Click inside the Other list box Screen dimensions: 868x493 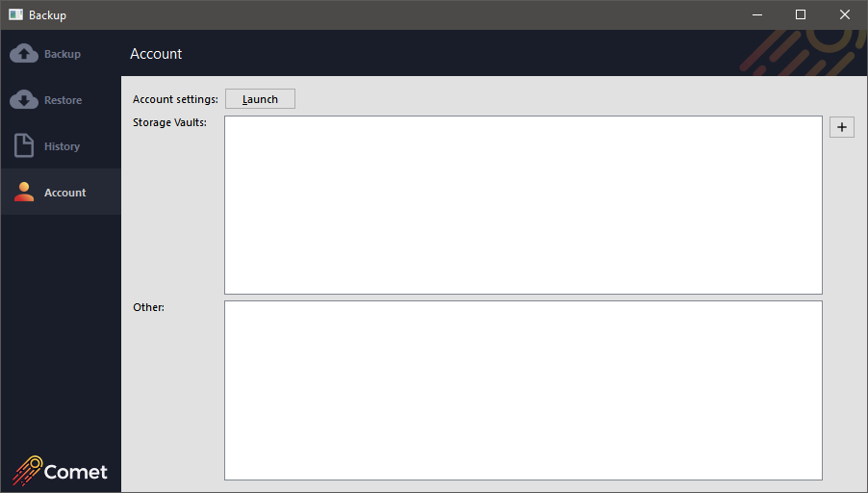click(x=523, y=389)
